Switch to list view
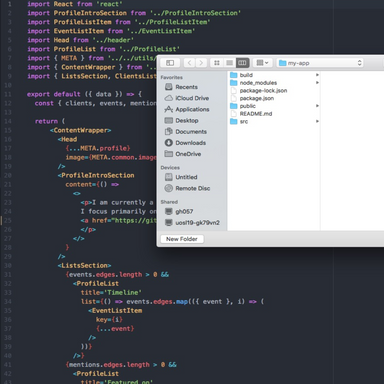Image resolution: width=384 pixels, height=384 pixels. coord(229,63)
